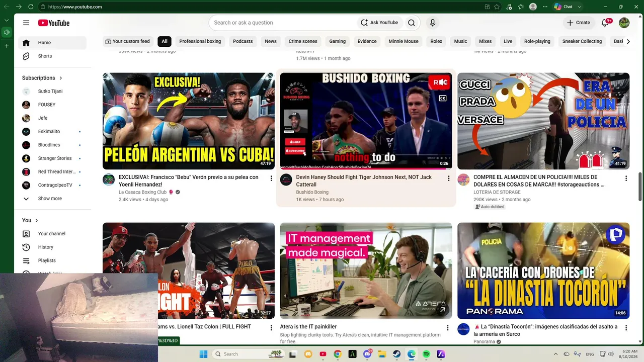The height and width of the screenshot is (362, 644).
Task: Open Steam from the taskbar
Action: pyautogui.click(x=396, y=354)
